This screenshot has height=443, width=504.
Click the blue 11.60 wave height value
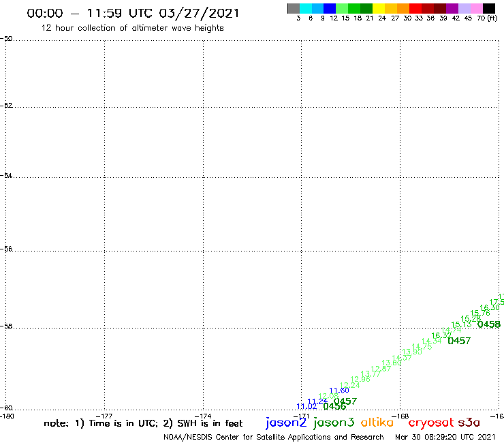338,391
